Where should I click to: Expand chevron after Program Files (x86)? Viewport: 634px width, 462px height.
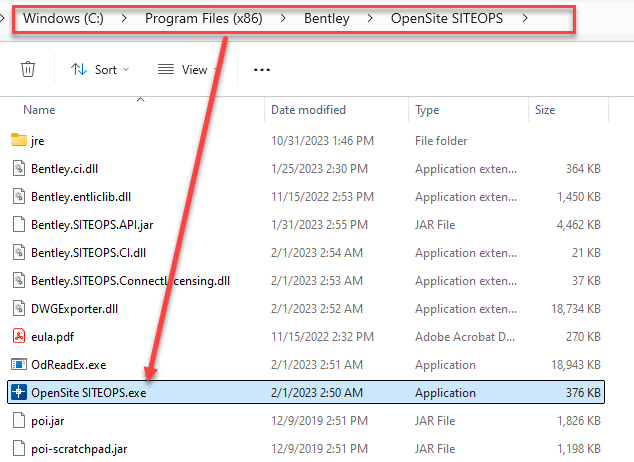[283, 18]
